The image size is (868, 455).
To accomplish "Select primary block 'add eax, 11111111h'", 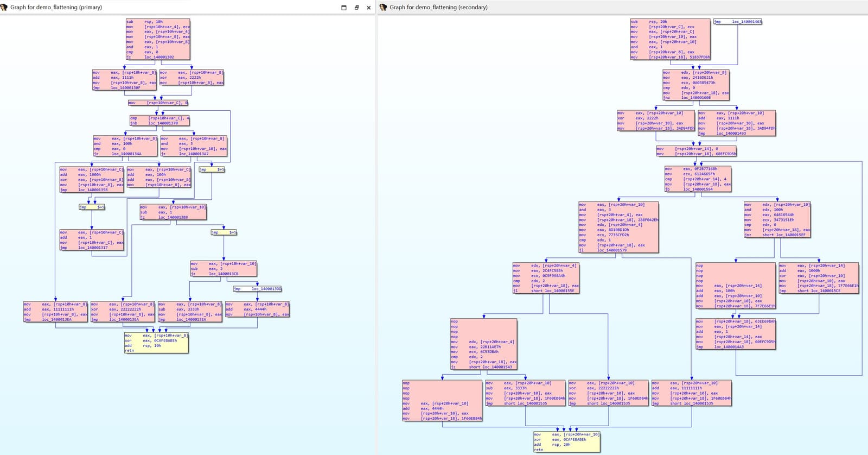I will click(55, 312).
